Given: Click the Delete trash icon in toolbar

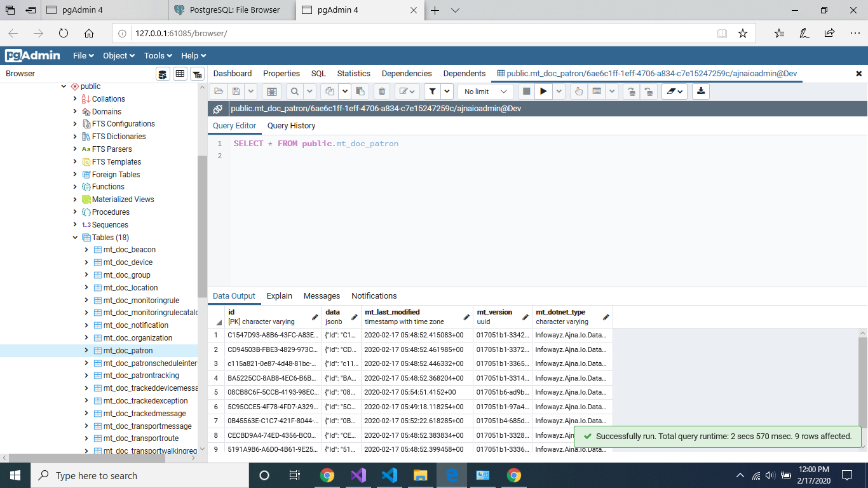Looking at the screenshot, I should 381,91.
